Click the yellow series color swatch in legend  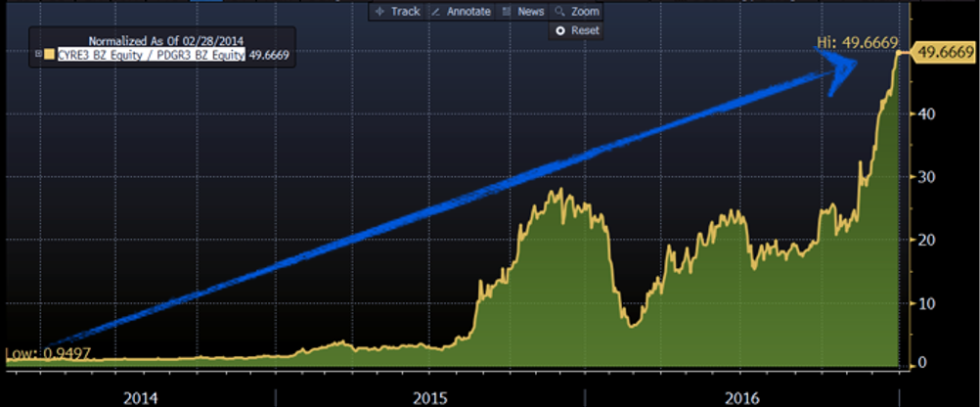point(48,55)
